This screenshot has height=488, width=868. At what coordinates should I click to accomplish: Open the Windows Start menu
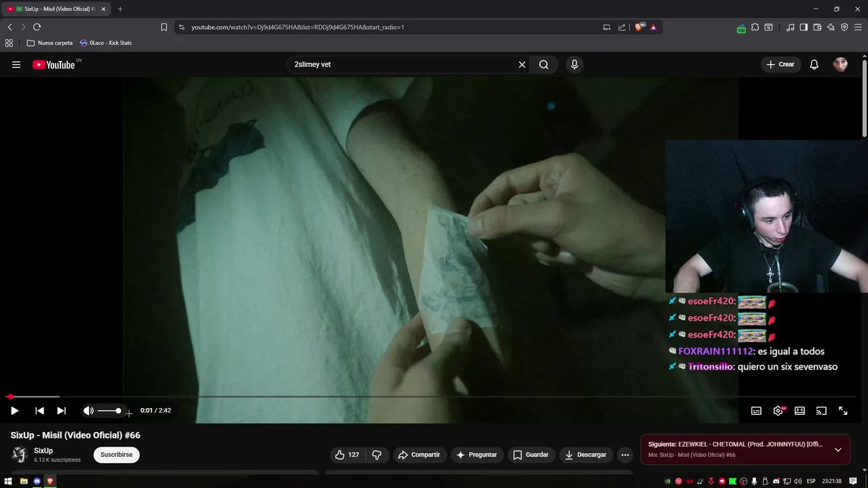click(x=8, y=481)
